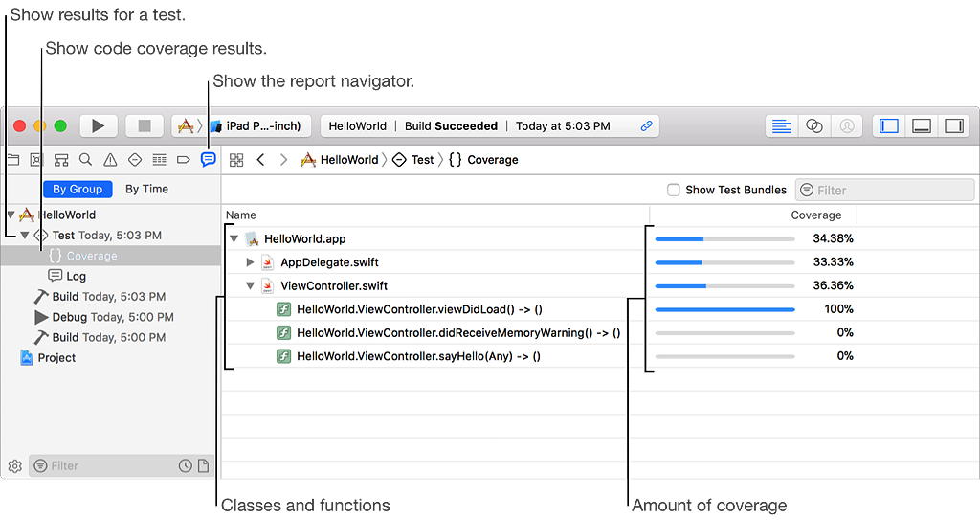The height and width of the screenshot is (520, 980).
Task: Toggle the debug area visibility
Action: click(x=922, y=125)
